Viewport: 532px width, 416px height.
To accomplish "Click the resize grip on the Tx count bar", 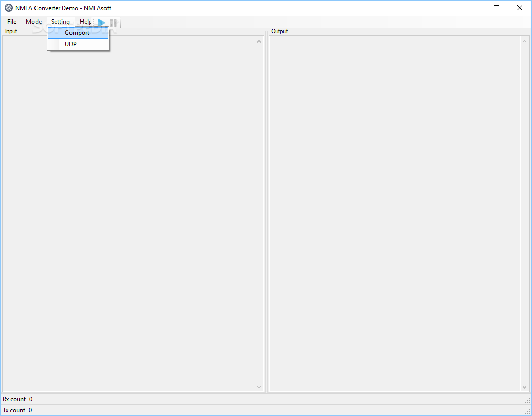I will pos(527,411).
